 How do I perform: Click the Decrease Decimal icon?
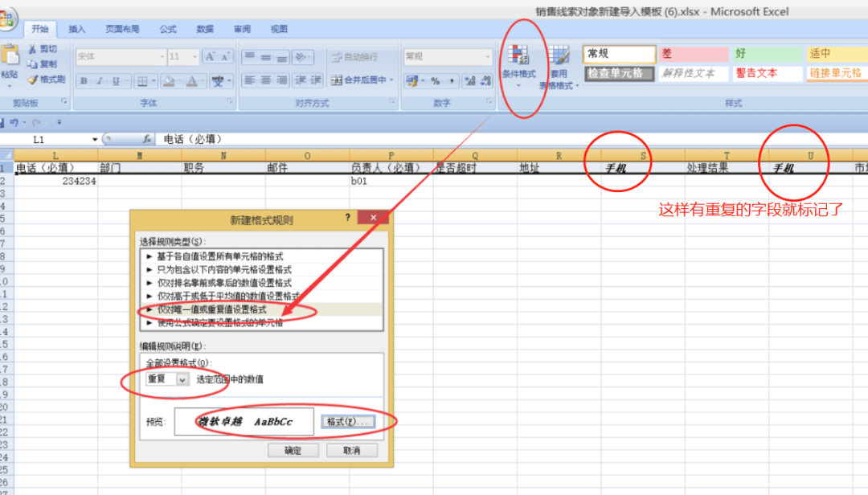pos(485,81)
